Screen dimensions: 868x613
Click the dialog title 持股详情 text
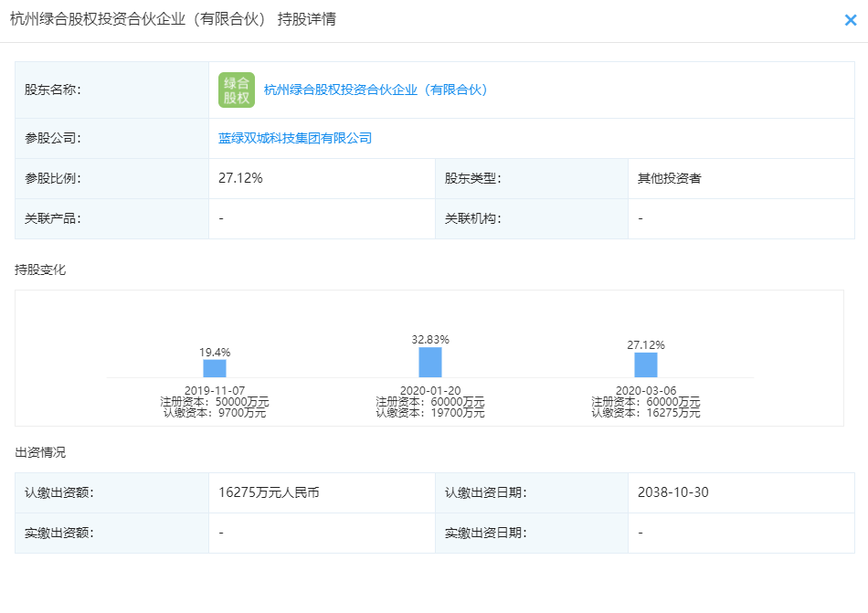(307, 19)
